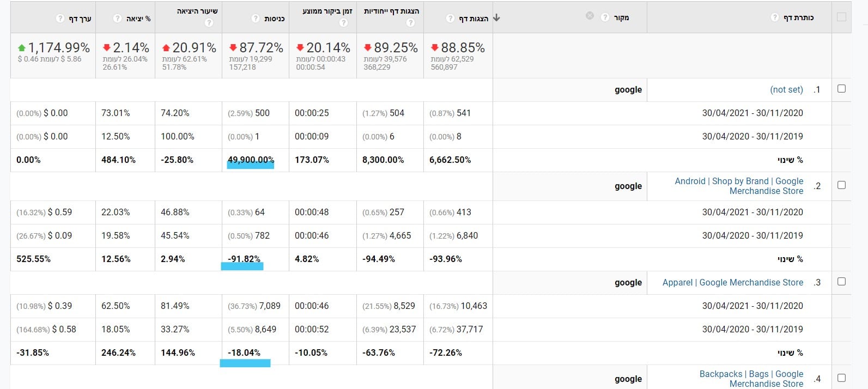Check the box for Android Shop by Brand row

point(842,185)
